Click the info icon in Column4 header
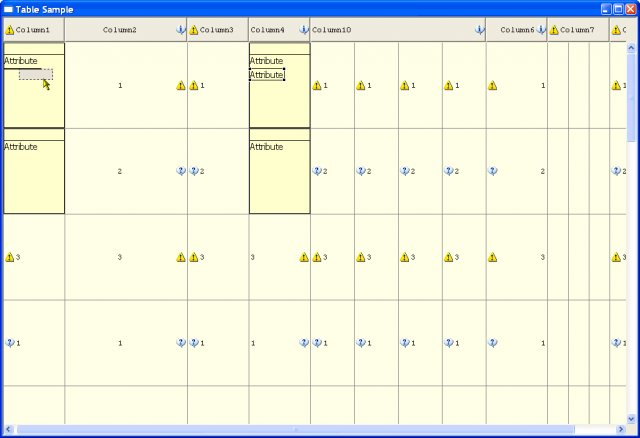 click(x=304, y=29)
